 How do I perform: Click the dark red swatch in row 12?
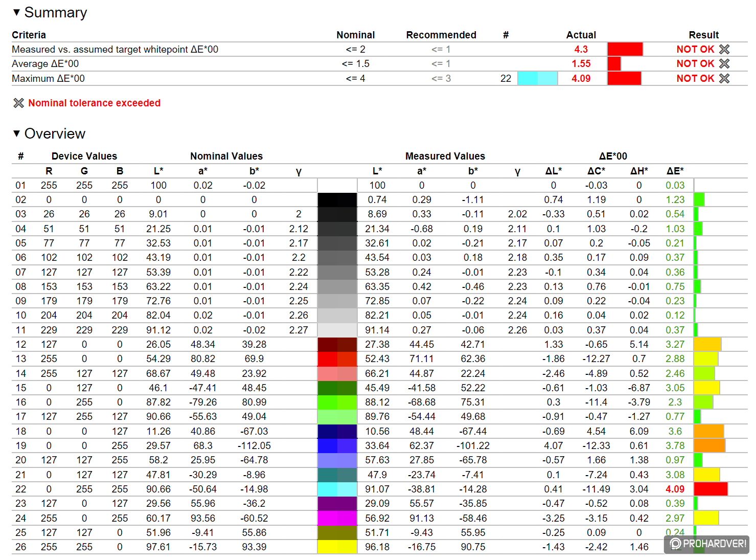click(x=337, y=344)
